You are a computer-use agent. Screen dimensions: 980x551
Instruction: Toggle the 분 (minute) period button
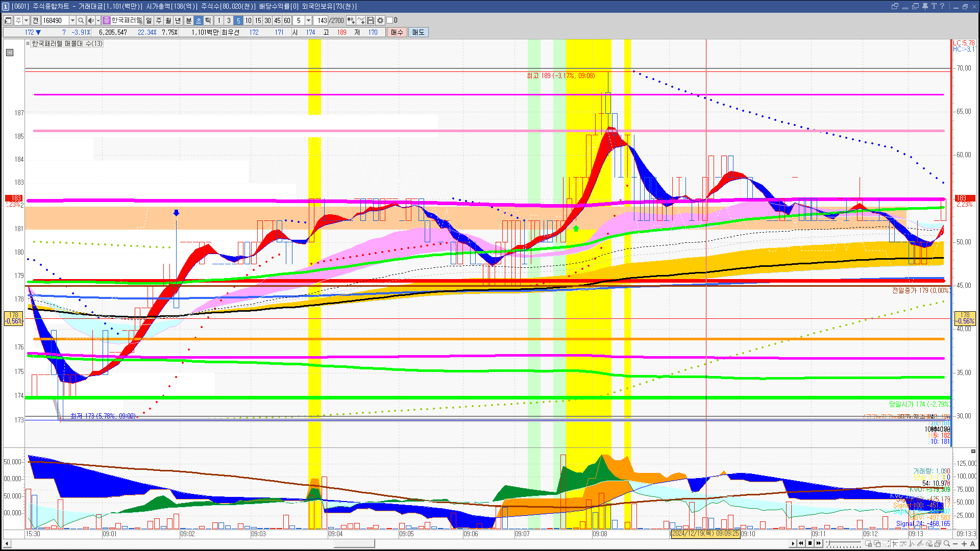pyautogui.click(x=188, y=20)
